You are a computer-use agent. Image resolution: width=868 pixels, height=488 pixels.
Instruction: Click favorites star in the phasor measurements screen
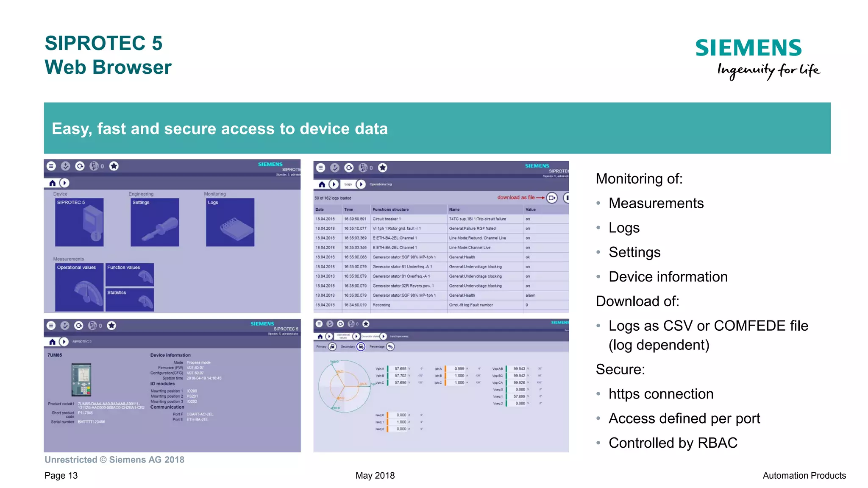366,324
